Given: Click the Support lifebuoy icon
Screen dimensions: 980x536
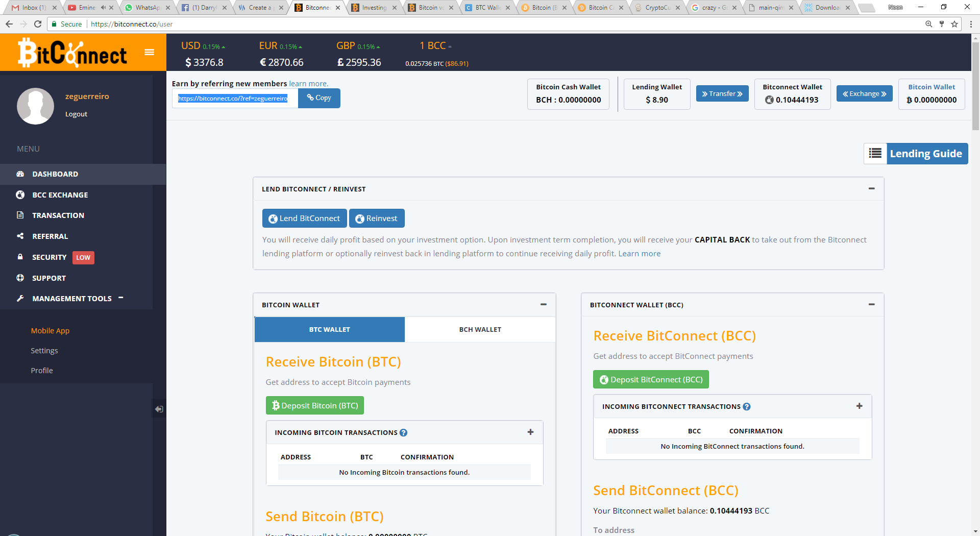Looking at the screenshot, I should (20, 278).
